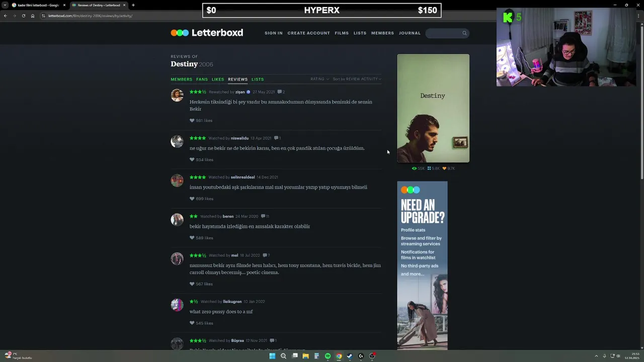Open Journal in header navigation
This screenshot has width=644, height=362.
point(410,33)
